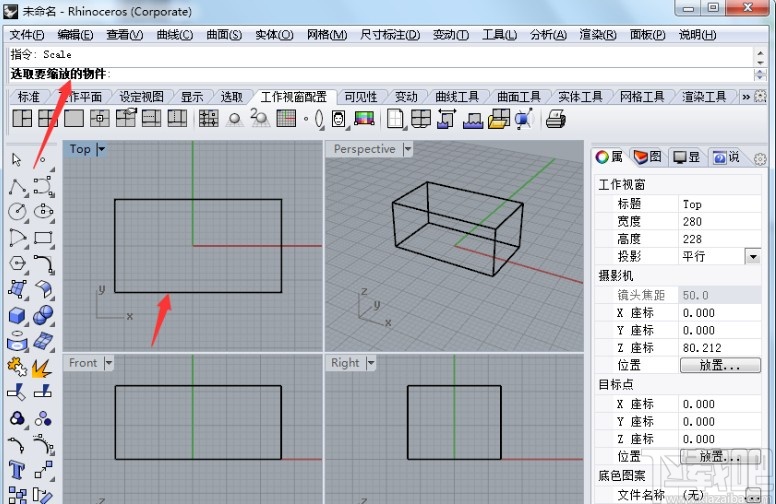Click the puzzle piece join tool
This screenshot has height=504, width=776.
click(17, 367)
